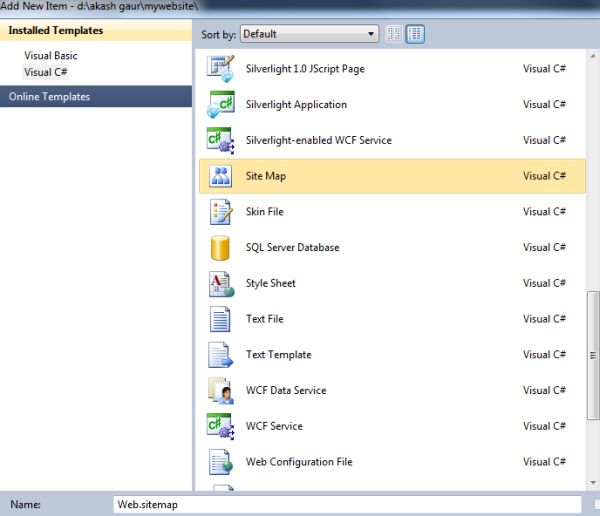This screenshot has width=600, height=516.
Task: Select Visual Basic under Installed Templates
Action: click(x=51, y=56)
